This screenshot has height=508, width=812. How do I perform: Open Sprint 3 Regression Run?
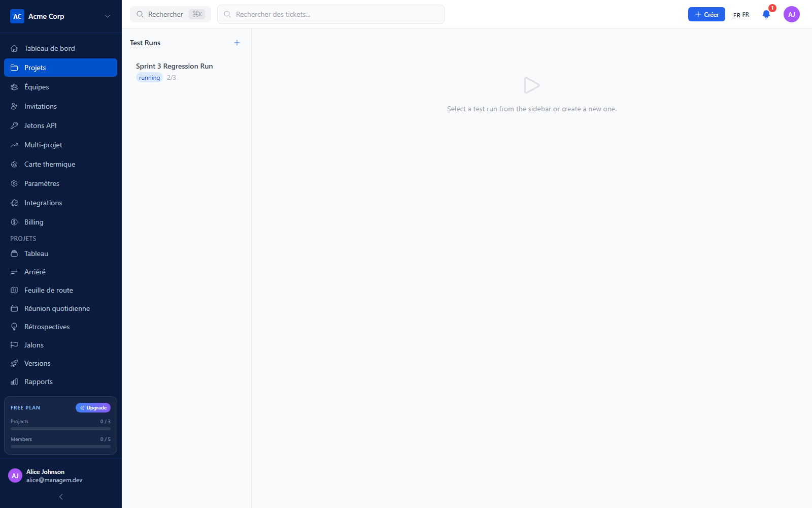pyautogui.click(x=186, y=72)
